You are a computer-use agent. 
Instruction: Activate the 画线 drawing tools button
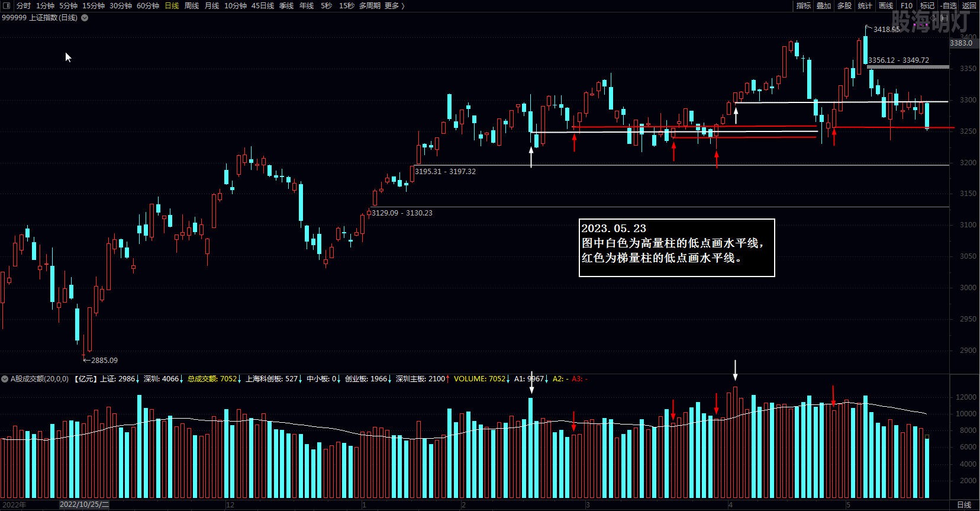(x=886, y=5)
